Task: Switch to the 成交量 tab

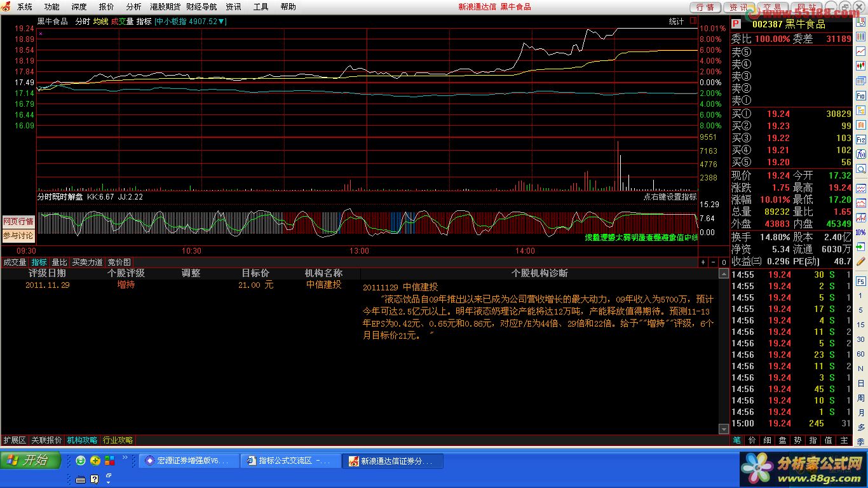Action: click(x=15, y=262)
